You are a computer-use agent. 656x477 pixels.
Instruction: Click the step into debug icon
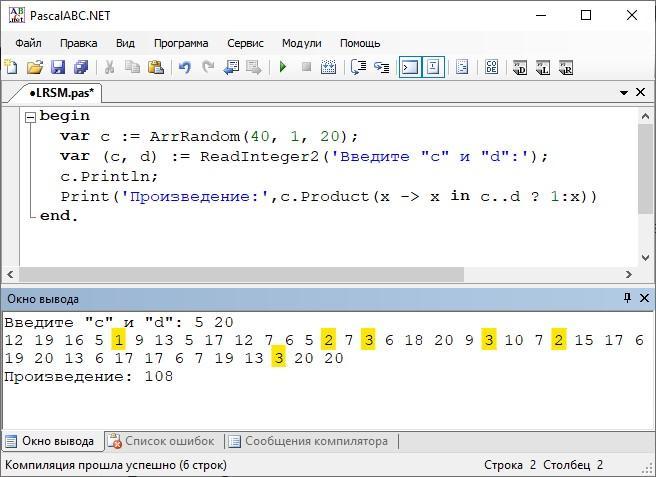[x=382, y=67]
